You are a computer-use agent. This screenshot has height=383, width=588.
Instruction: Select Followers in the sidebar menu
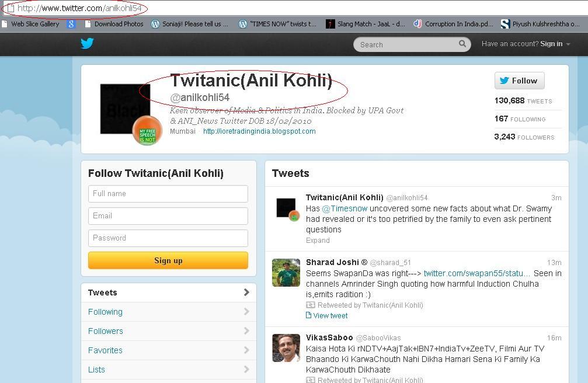[x=169, y=331]
